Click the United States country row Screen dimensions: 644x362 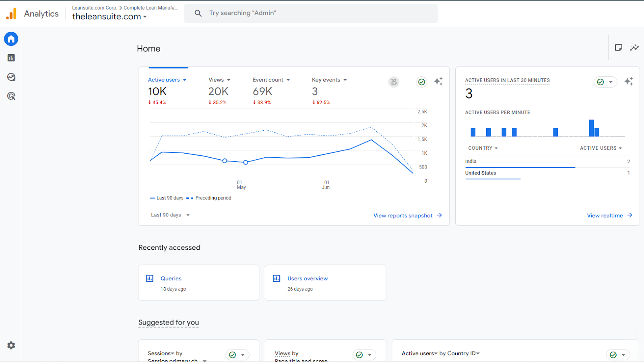(x=548, y=173)
